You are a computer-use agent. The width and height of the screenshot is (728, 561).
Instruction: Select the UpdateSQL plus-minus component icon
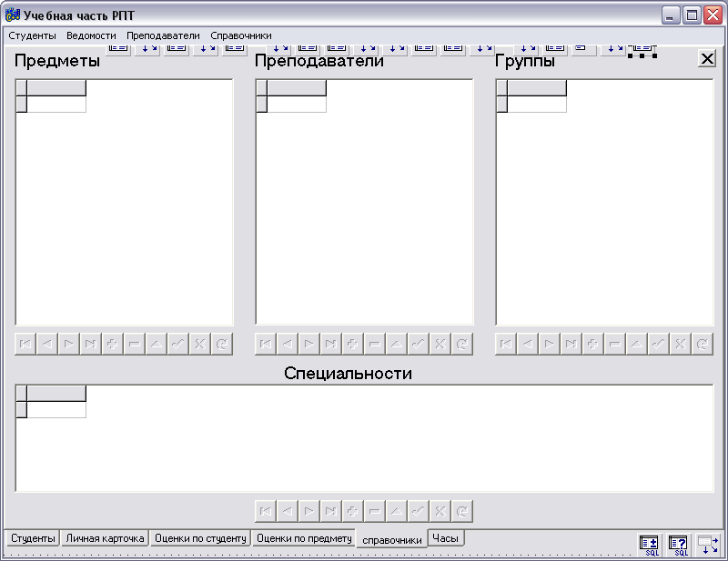coord(649,545)
